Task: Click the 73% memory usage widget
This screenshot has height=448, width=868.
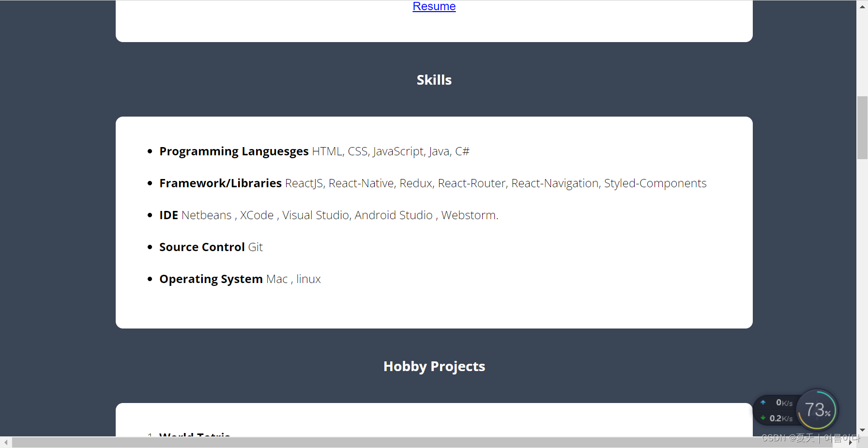Action: point(817,410)
